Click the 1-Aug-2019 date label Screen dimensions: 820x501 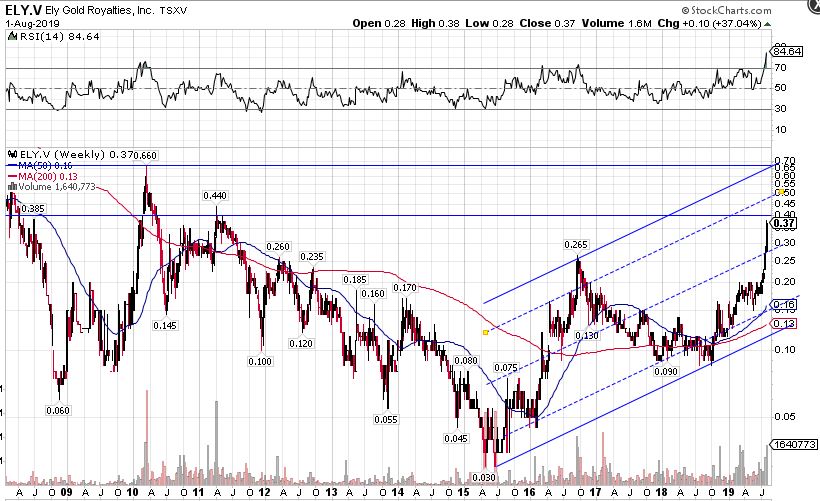point(32,24)
